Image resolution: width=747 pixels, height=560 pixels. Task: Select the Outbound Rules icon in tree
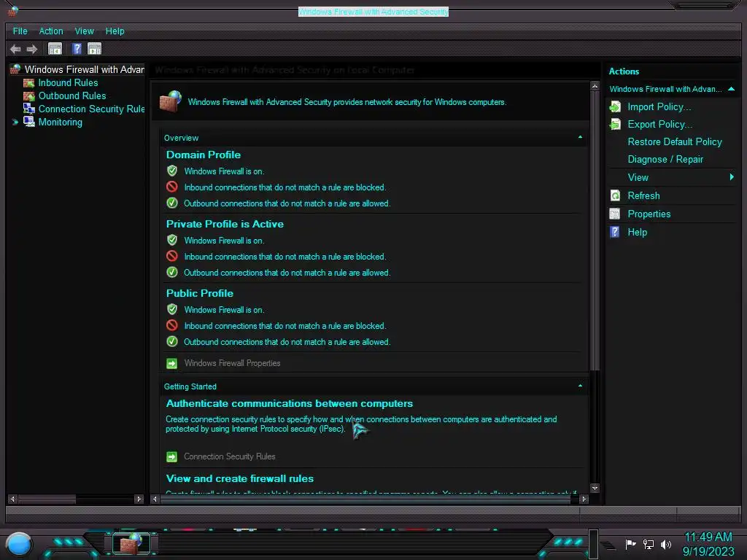tap(29, 96)
